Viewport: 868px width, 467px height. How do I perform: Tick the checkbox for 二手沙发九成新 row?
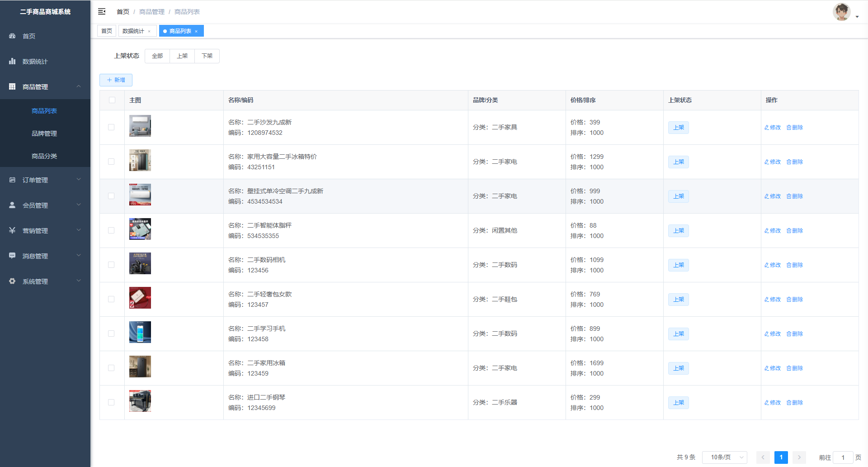point(111,127)
